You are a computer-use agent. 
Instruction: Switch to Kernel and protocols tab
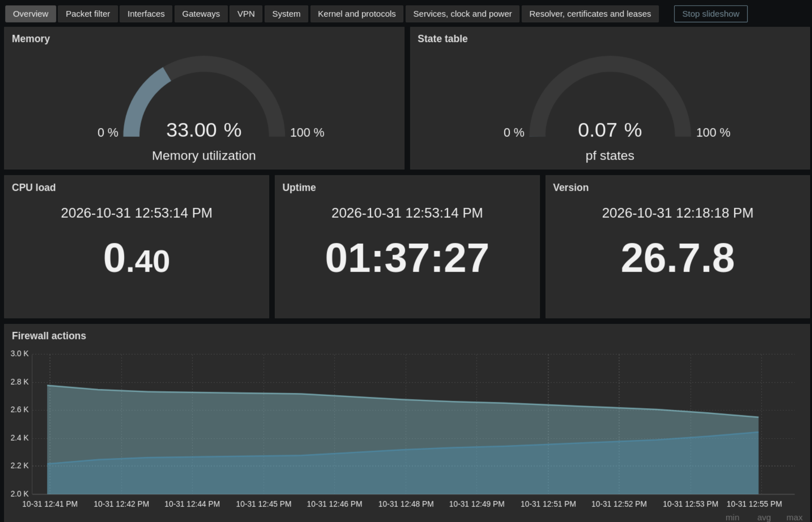point(356,14)
